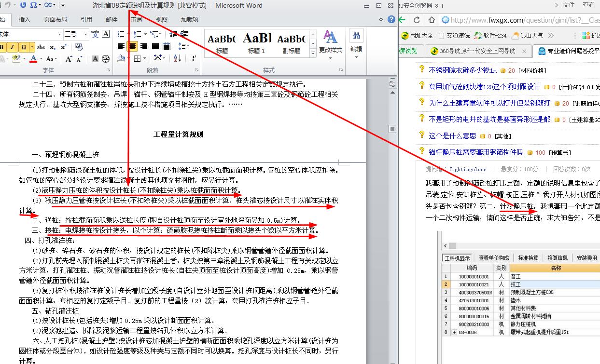Toggle Bold formatting in Word ribbon
Viewport: 600px width, 364px height.
click(x=2, y=47)
